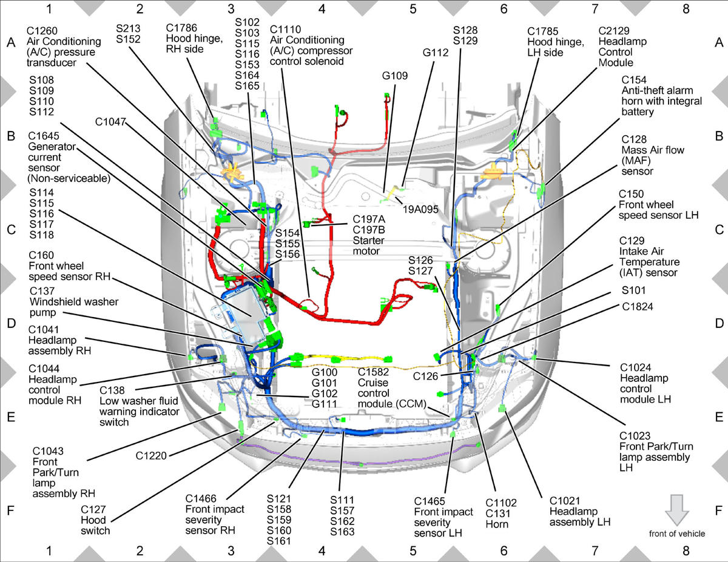Select the C1260 A/C pressure transducer label
The height and width of the screenshot is (562, 728).
tap(64, 47)
